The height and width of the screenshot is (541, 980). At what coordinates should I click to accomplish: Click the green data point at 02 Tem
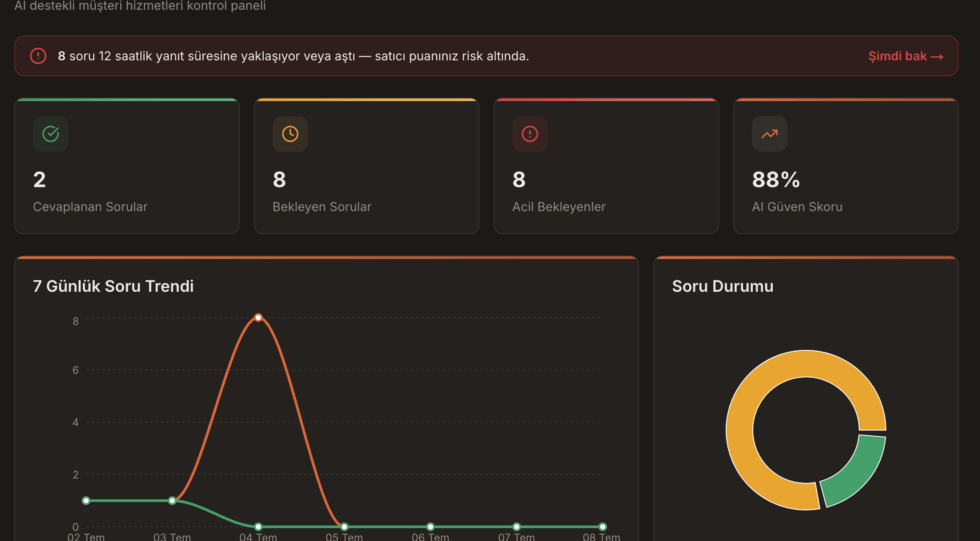(x=86, y=501)
